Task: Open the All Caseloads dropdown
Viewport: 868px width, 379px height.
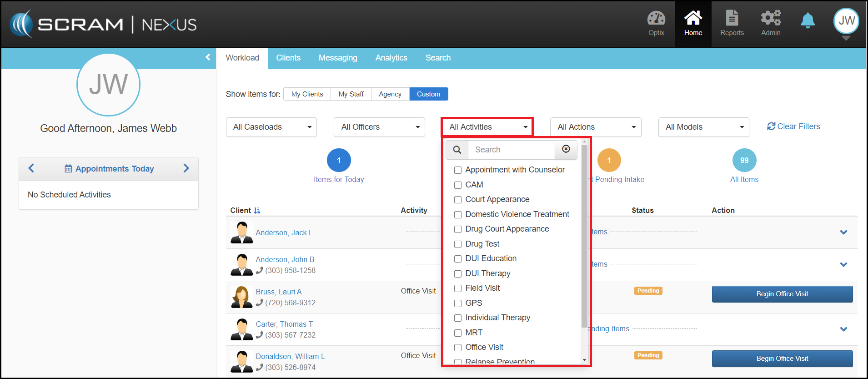Action: click(271, 127)
